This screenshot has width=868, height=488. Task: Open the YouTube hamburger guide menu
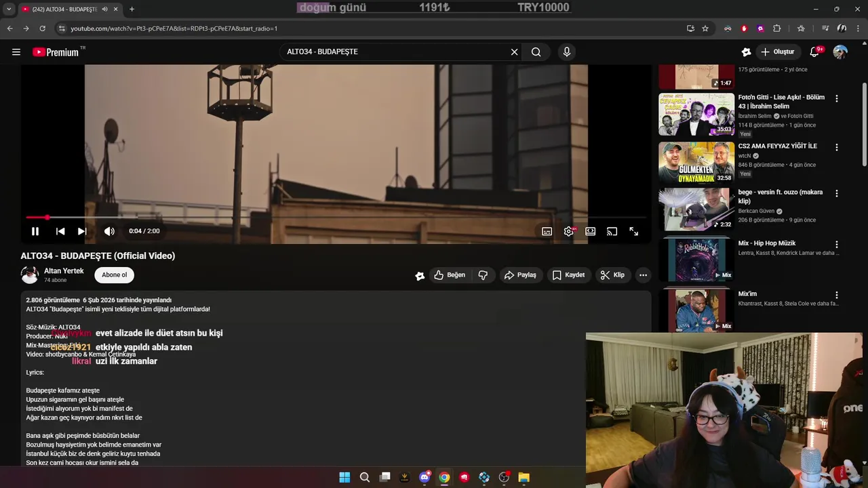click(x=16, y=52)
